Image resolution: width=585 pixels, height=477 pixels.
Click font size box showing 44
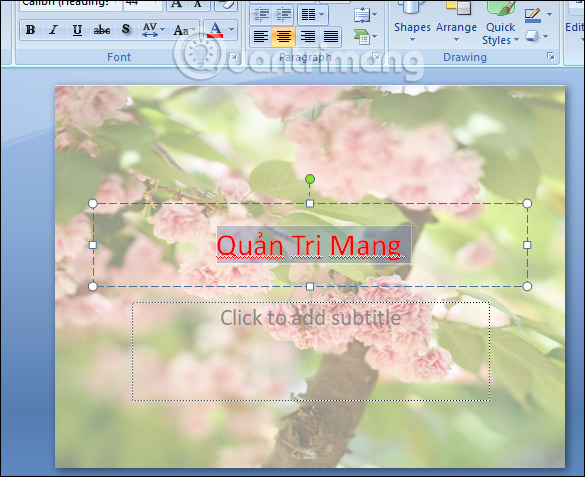point(141,4)
